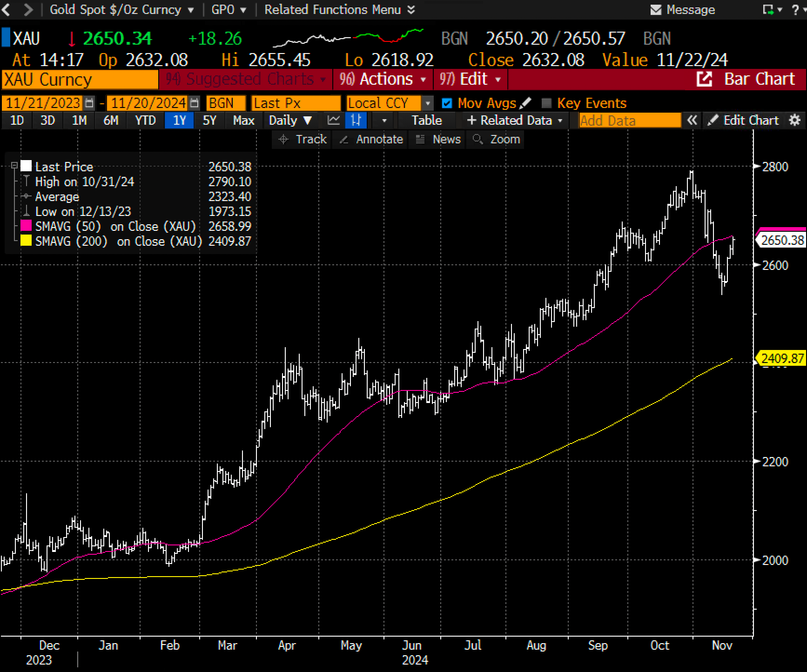Click the XAU ticker in header
This screenshot has height=672, width=807.
(27, 38)
